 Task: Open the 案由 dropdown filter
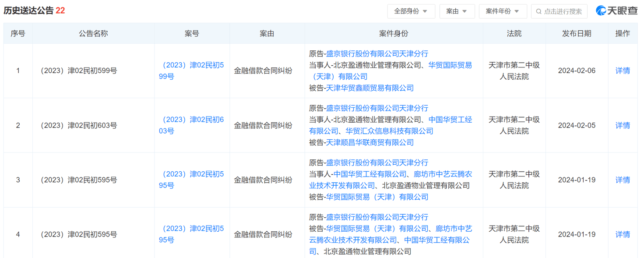click(x=457, y=11)
